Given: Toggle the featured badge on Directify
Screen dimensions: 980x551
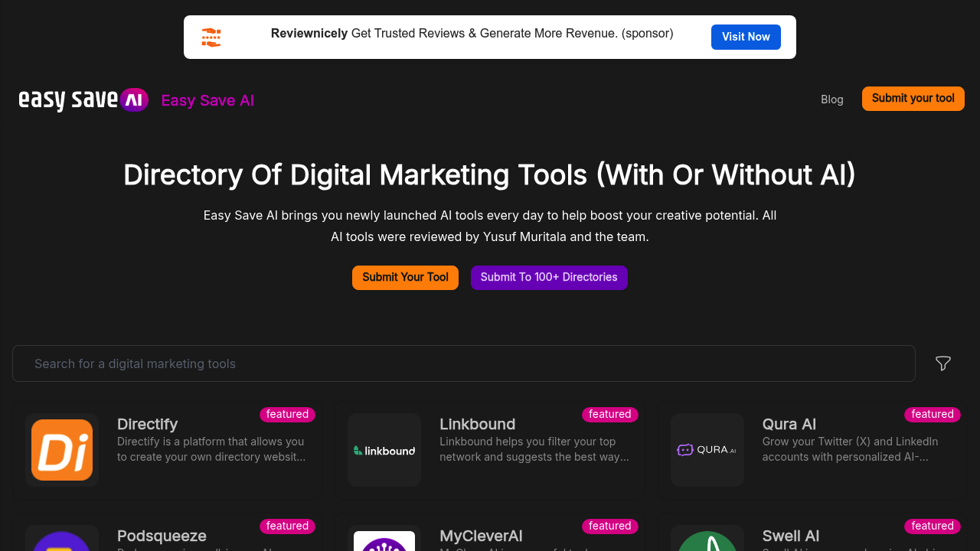Looking at the screenshot, I should [x=287, y=414].
